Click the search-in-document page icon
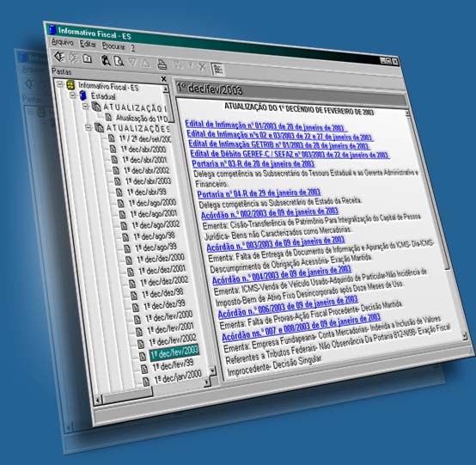476x465 pixels. 119,61
